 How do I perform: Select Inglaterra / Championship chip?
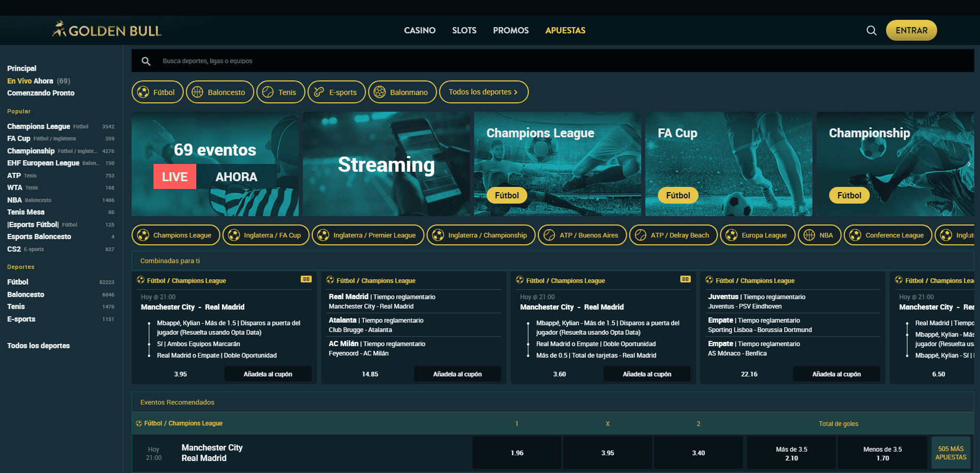(480, 235)
